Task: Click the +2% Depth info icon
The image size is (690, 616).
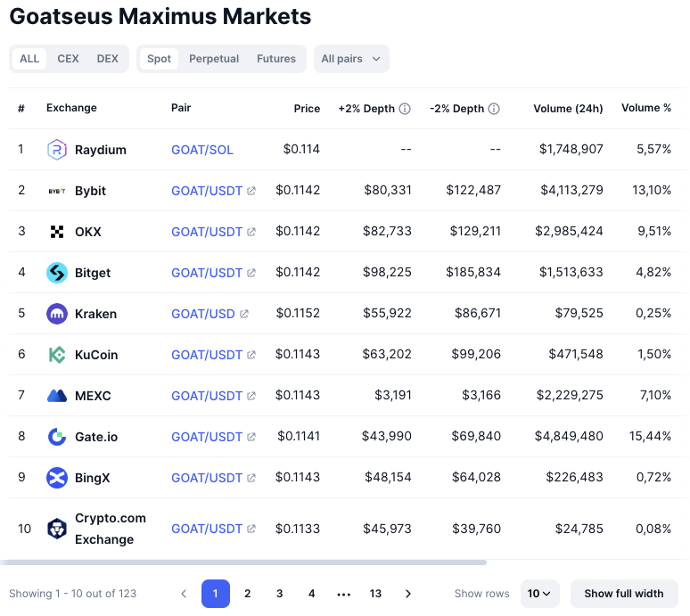Action: coord(405,109)
